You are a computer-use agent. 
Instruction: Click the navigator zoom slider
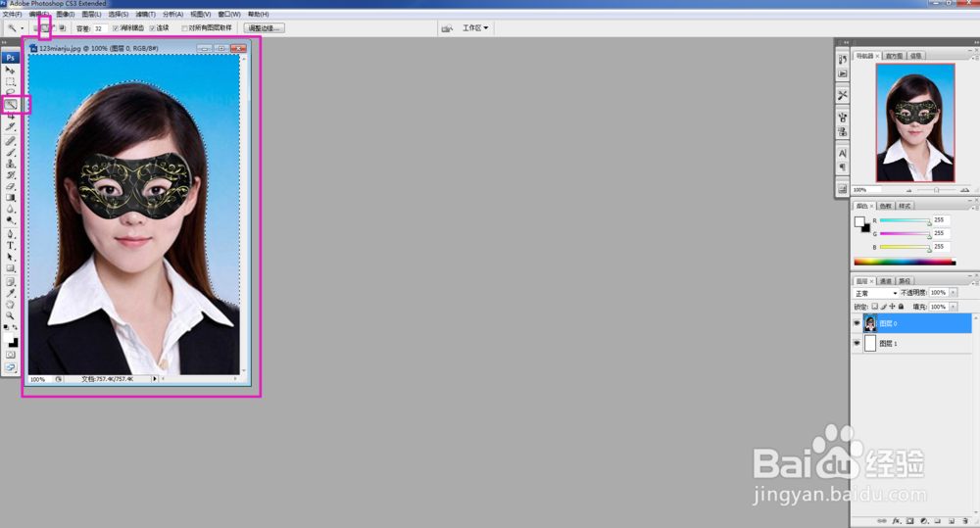point(936,189)
